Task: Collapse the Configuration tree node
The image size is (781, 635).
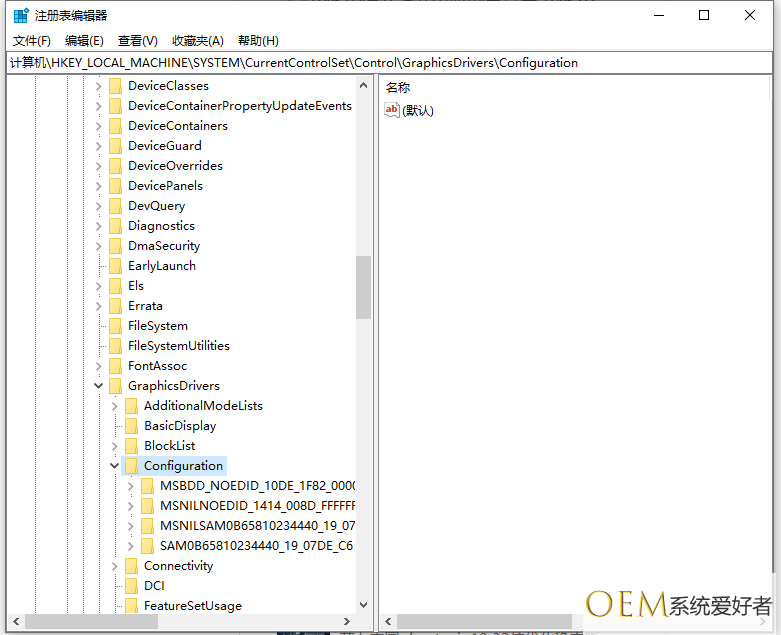Action: point(115,466)
